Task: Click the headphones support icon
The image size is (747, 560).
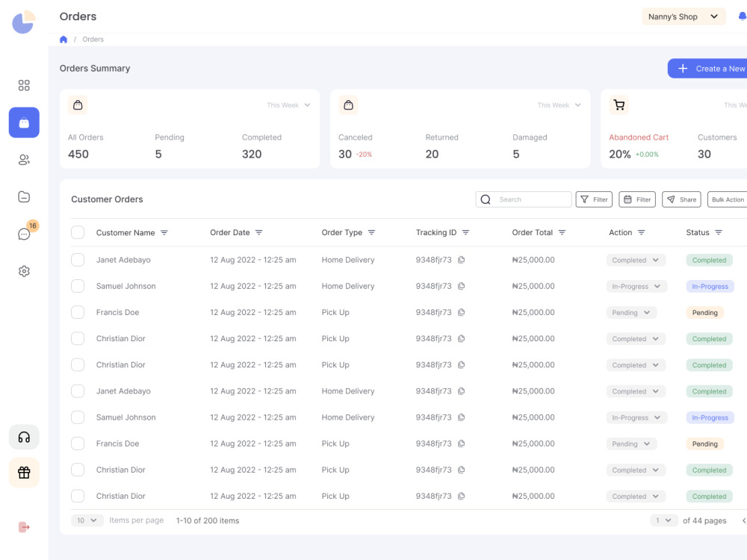Action: click(24, 437)
